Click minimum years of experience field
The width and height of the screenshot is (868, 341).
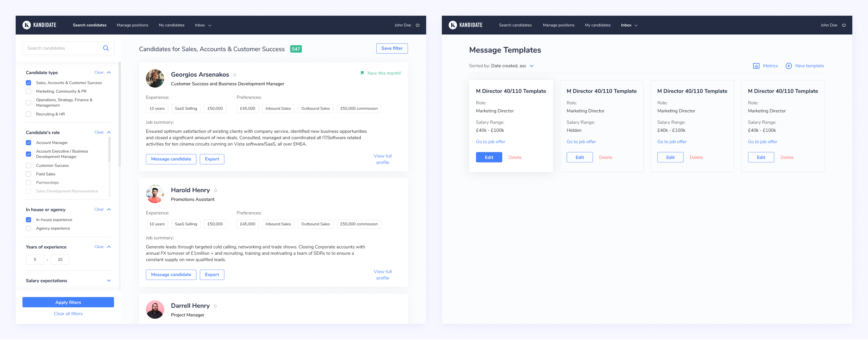[35, 260]
